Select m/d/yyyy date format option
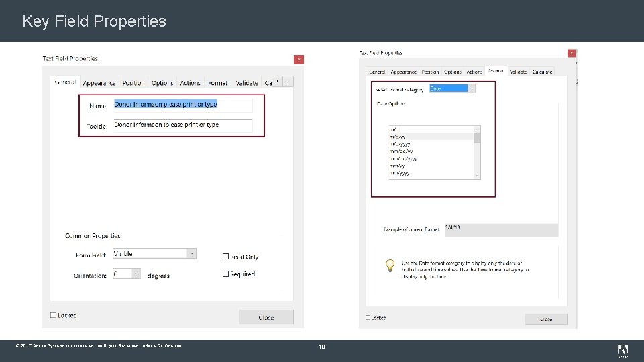 click(x=431, y=144)
